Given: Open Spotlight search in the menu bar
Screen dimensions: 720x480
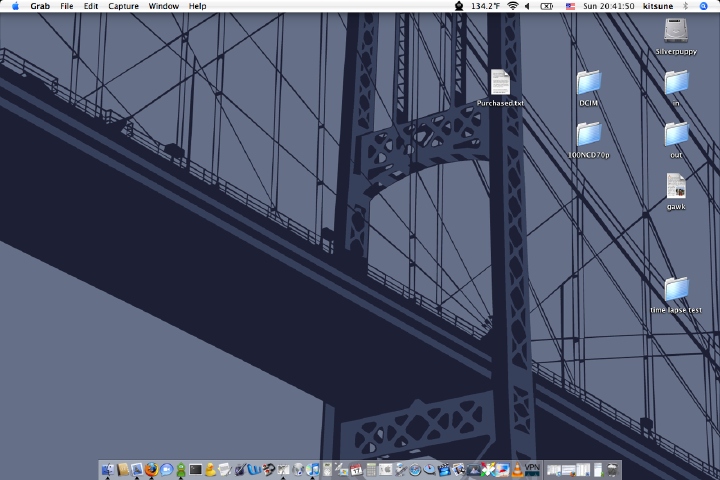Looking at the screenshot, I should pos(703,6).
